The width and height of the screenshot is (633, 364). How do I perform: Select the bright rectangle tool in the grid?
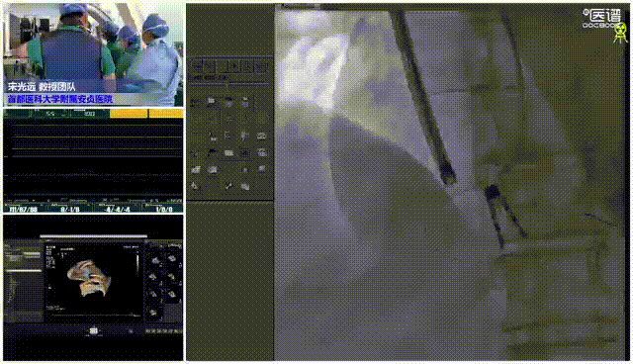coord(228,153)
